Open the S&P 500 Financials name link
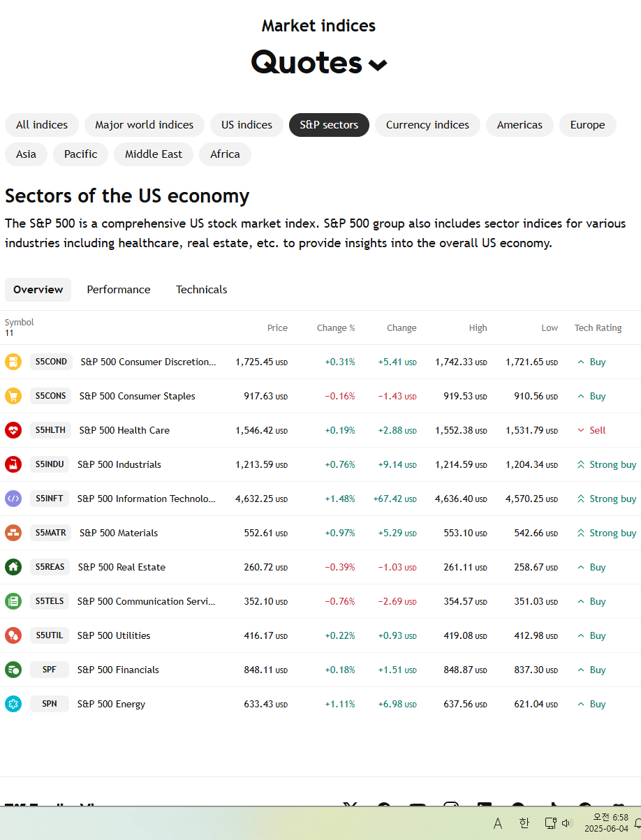641x840 pixels. coord(118,670)
